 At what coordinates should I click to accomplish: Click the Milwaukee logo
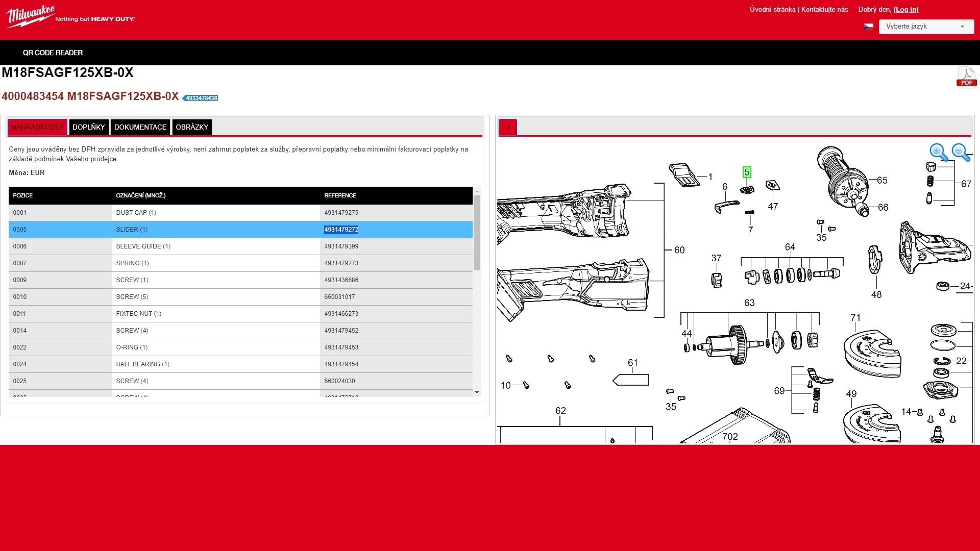[x=70, y=16]
